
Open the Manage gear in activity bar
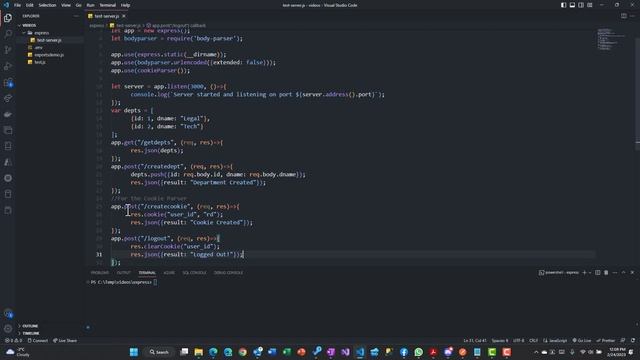(x=8, y=329)
